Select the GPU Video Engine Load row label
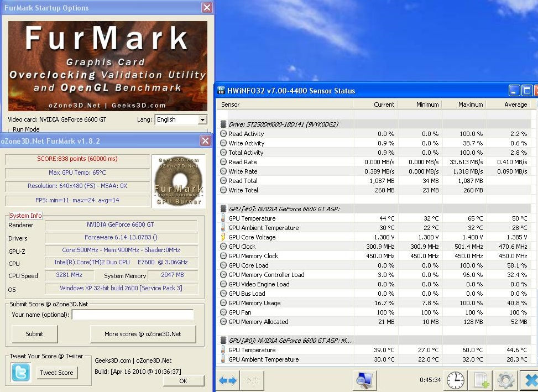This screenshot has width=538, height=392. click(259, 284)
